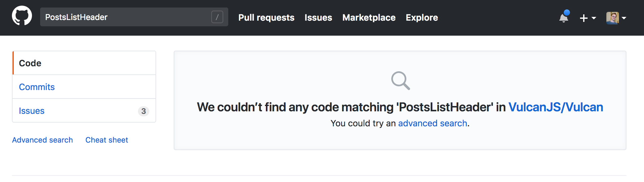The image size is (644, 182).
Task: Click inside the PostsListHeader search field
Action: click(x=125, y=17)
